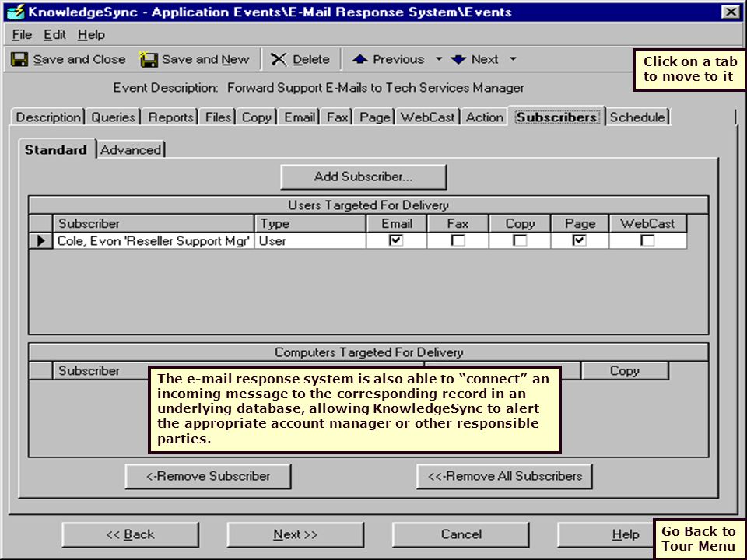Click Copy column header in Computers table
Image resolution: width=747 pixels, height=560 pixels.
(625, 370)
